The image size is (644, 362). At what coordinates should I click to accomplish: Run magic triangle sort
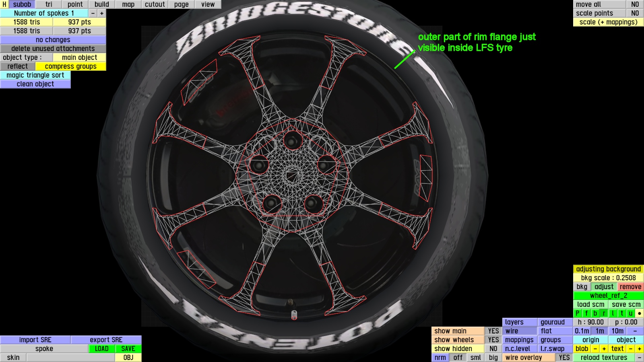(x=35, y=75)
